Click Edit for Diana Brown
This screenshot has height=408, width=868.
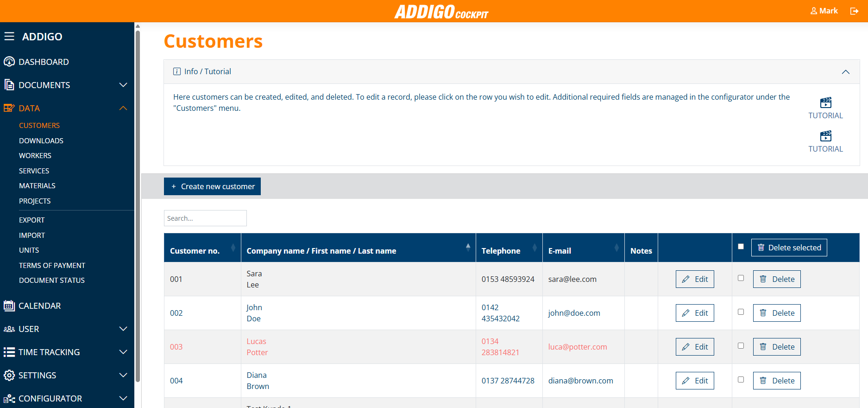click(x=695, y=381)
